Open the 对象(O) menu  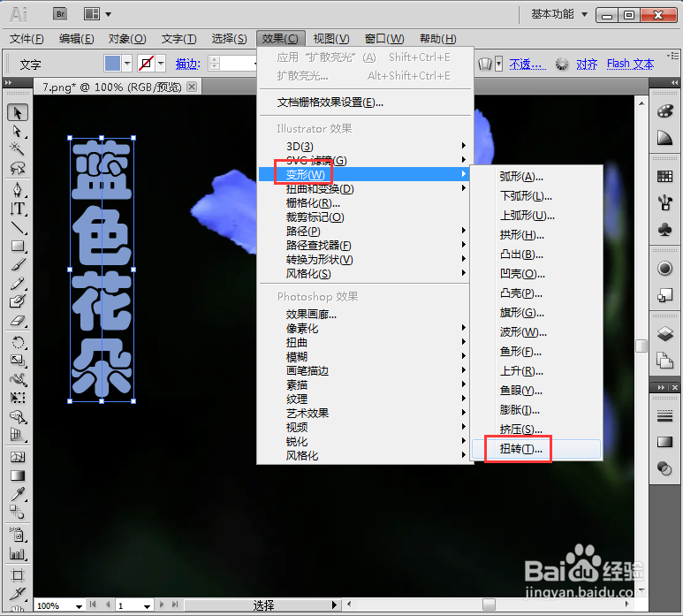(127, 38)
